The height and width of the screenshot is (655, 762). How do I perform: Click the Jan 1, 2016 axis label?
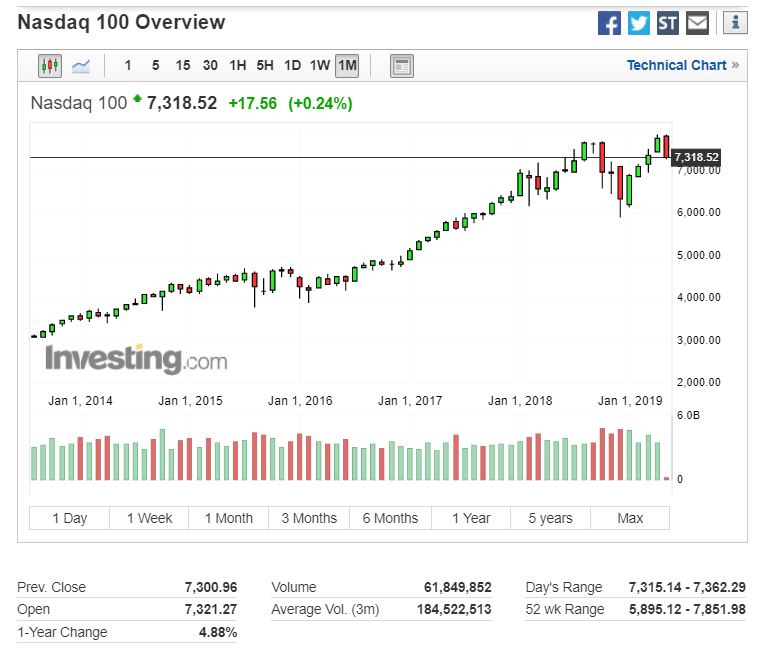[300, 400]
